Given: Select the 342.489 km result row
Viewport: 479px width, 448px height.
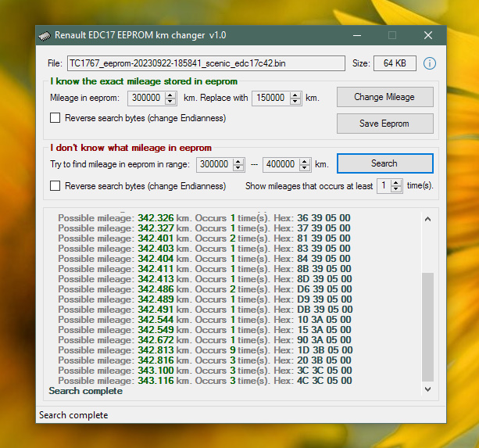Looking at the screenshot, I should pos(205,299).
